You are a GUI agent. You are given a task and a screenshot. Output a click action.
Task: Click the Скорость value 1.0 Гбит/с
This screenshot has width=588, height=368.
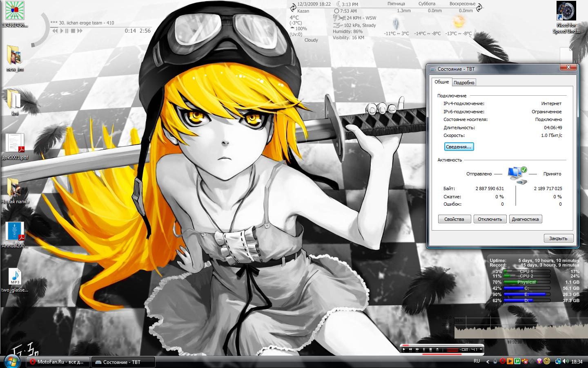coord(552,135)
